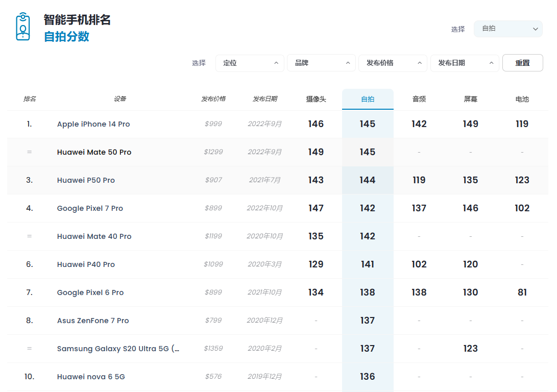Click the selfie phone icon beside the title
Viewport: 557px width, 392px height.
pyautogui.click(x=23, y=27)
